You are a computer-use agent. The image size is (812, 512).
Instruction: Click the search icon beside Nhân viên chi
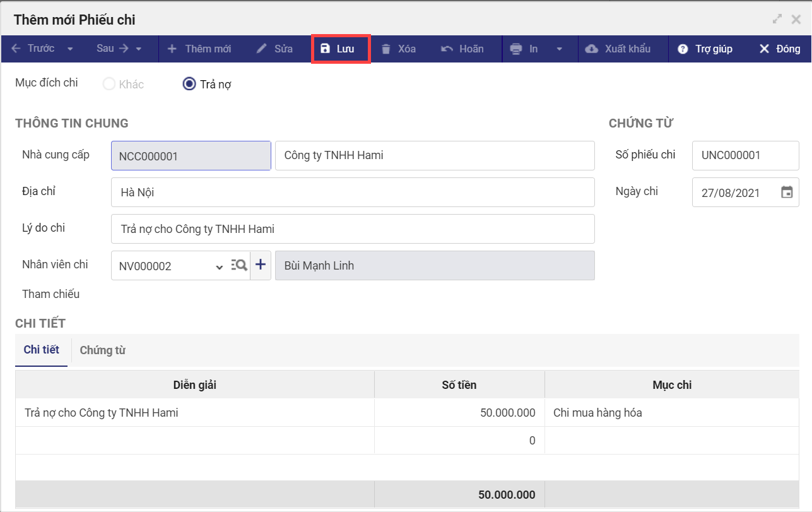pyautogui.click(x=238, y=266)
